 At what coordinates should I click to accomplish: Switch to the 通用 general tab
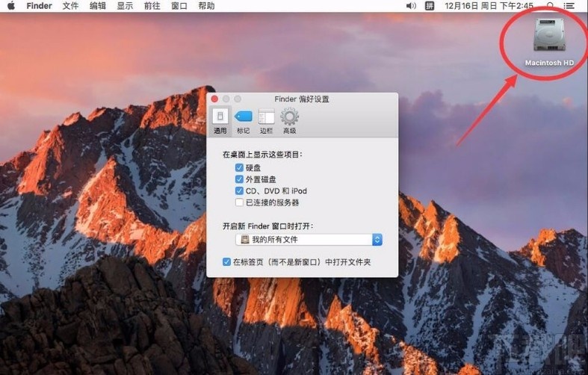click(x=220, y=121)
